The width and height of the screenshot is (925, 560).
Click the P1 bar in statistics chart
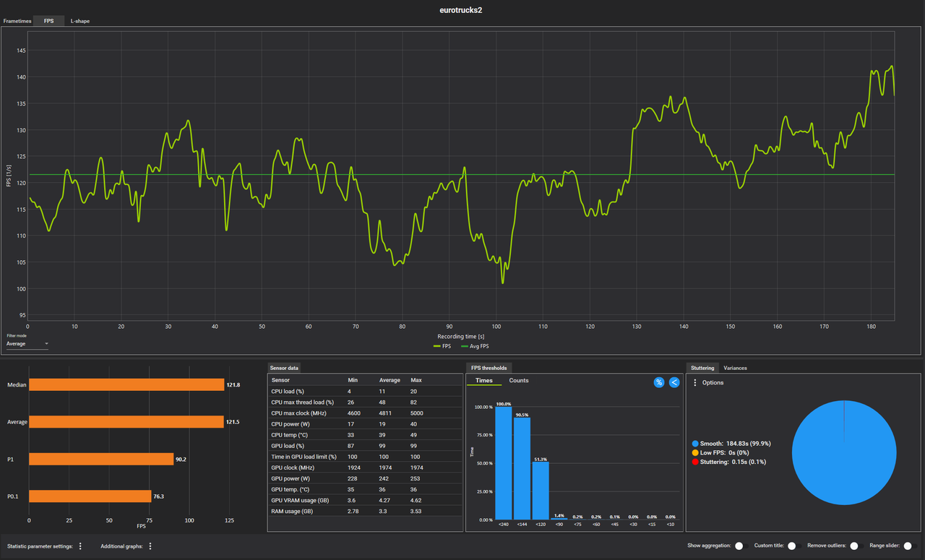101,459
